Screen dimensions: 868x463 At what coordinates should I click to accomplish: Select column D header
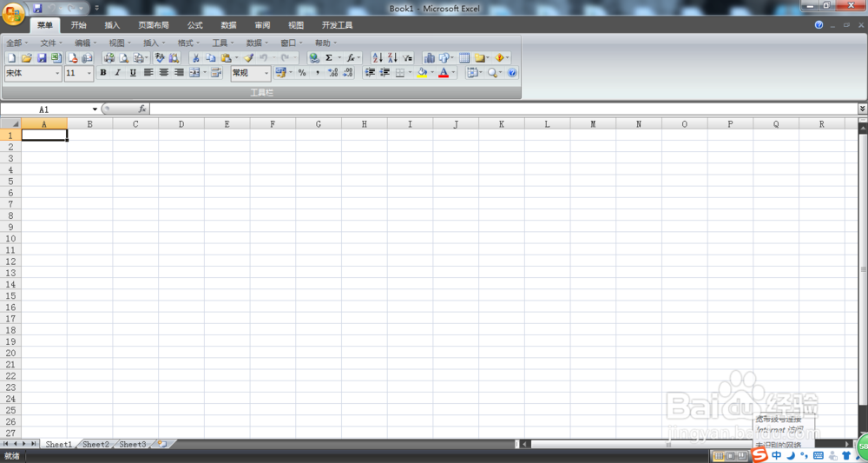(181, 124)
